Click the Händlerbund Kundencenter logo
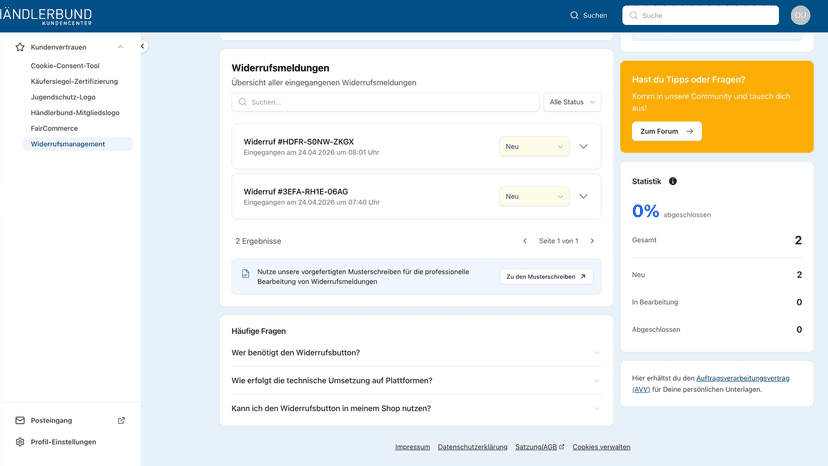828x466 pixels. [46, 16]
